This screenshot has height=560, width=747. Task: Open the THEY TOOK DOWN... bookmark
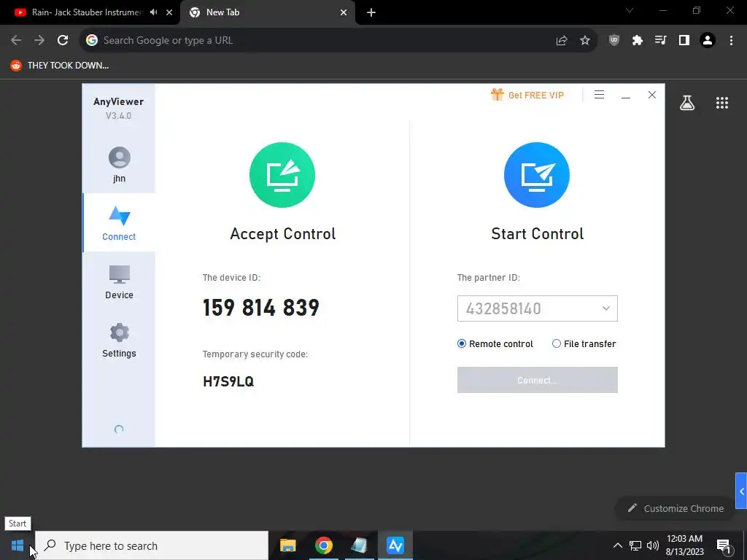60,65
